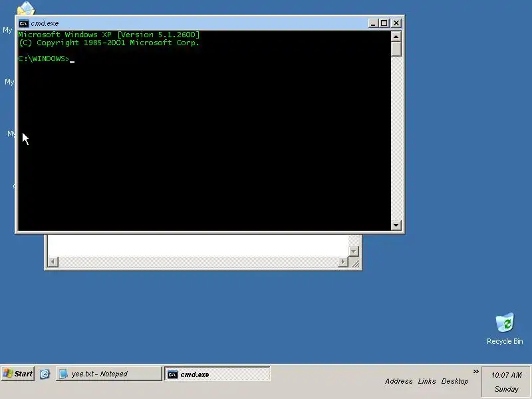Viewport: 532px width, 399px height.
Task: Click the 10:07 AM clock in the tray
Action: tap(507, 375)
